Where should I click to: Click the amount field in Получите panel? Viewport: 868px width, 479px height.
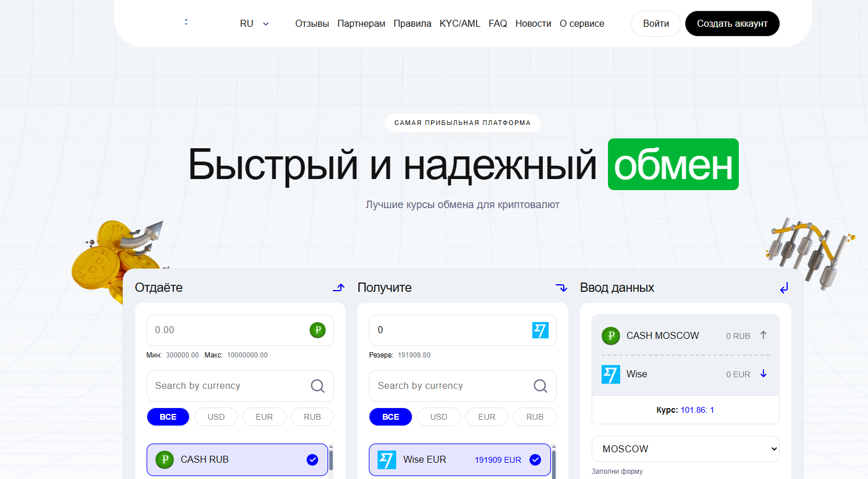click(463, 330)
